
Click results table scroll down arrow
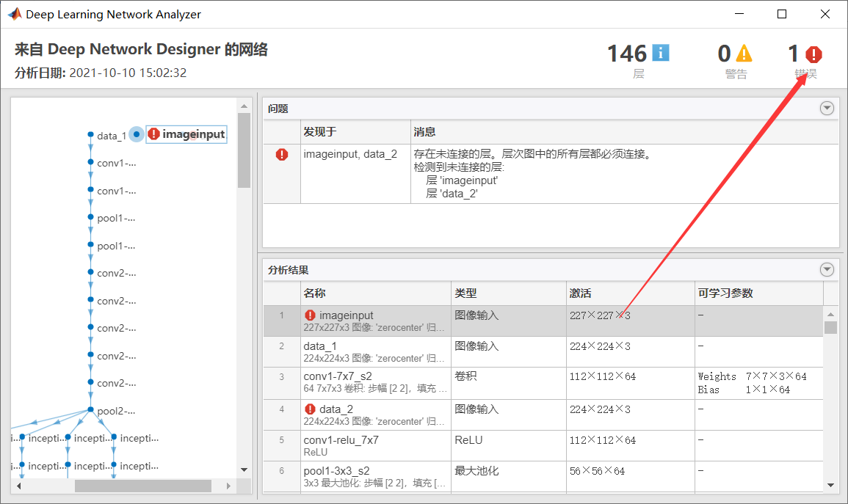click(830, 485)
